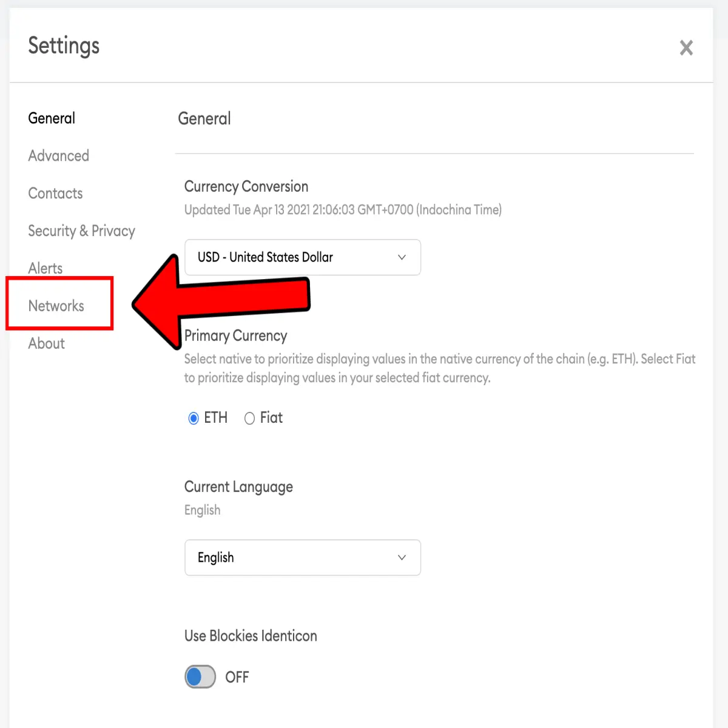728x728 pixels.
Task: Close the Settings dialog with the X
Action: coord(686,48)
